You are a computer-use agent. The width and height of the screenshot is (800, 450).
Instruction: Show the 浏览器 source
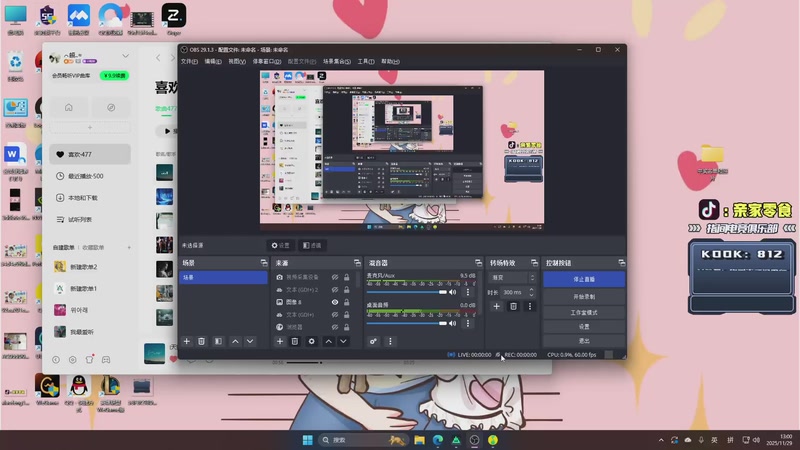(x=335, y=327)
